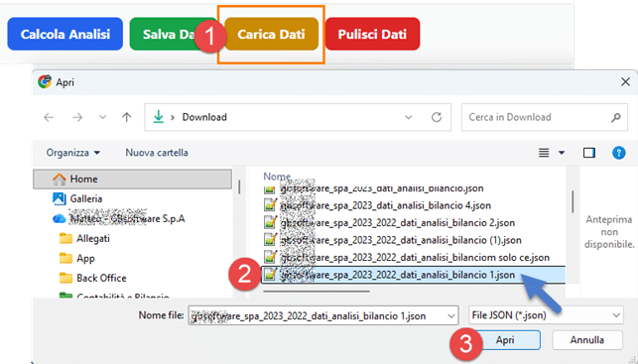This screenshot has height=364, width=638.
Task: Toggle the preview pane icon
Action: (589, 153)
